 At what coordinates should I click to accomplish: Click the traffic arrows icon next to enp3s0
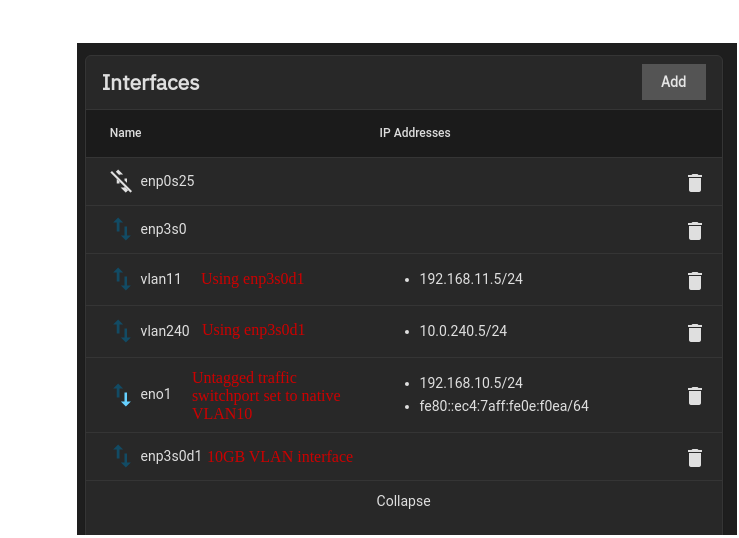click(122, 229)
